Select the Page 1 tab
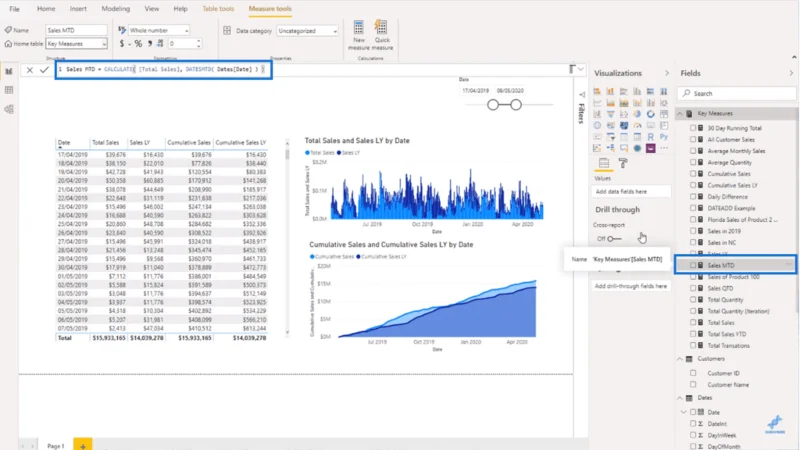800x450 pixels. [x=56, y=445]
